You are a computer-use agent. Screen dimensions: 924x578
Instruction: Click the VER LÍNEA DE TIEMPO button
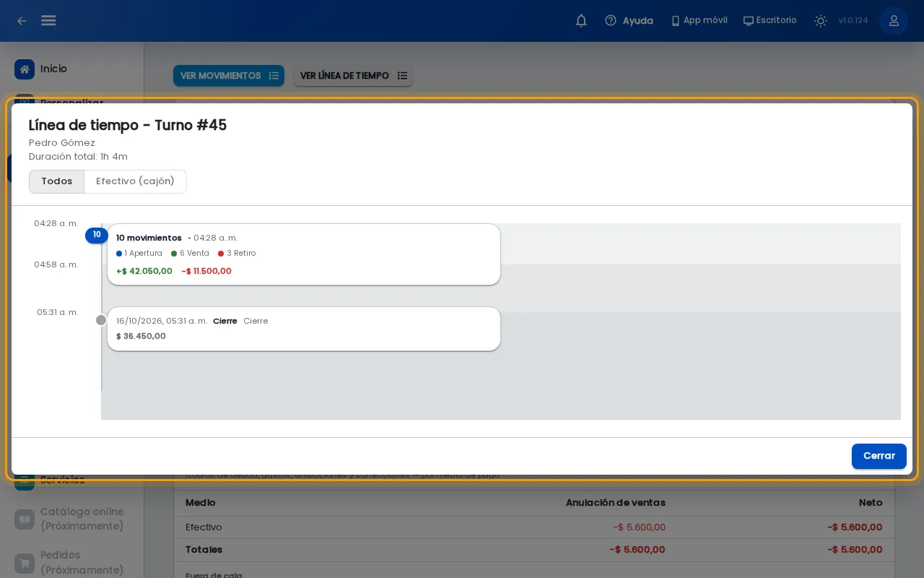click(353, 76)
